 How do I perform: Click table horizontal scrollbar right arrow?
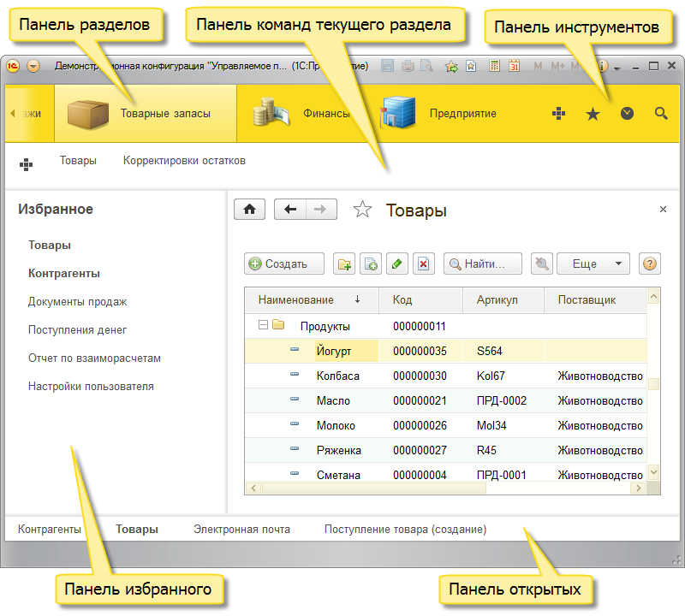pyautogui.click(x=639, y=488)
